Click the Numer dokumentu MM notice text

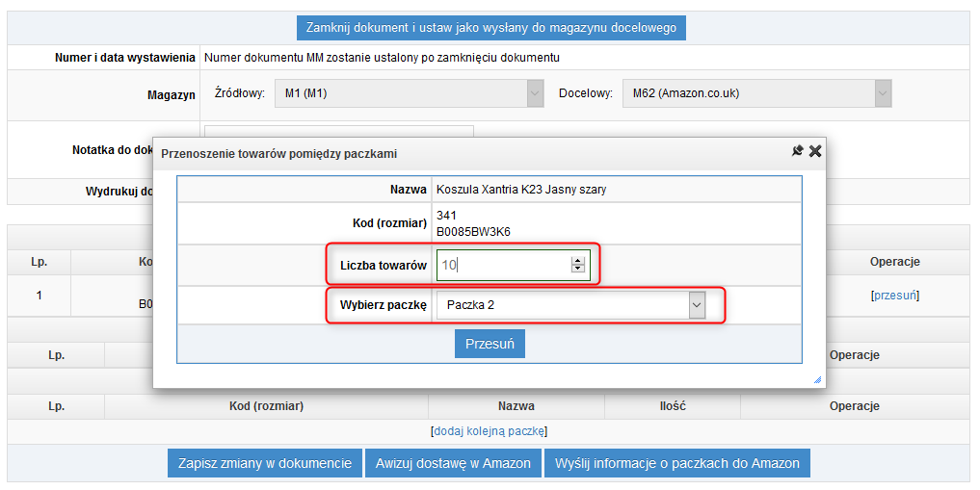(382, 58)
